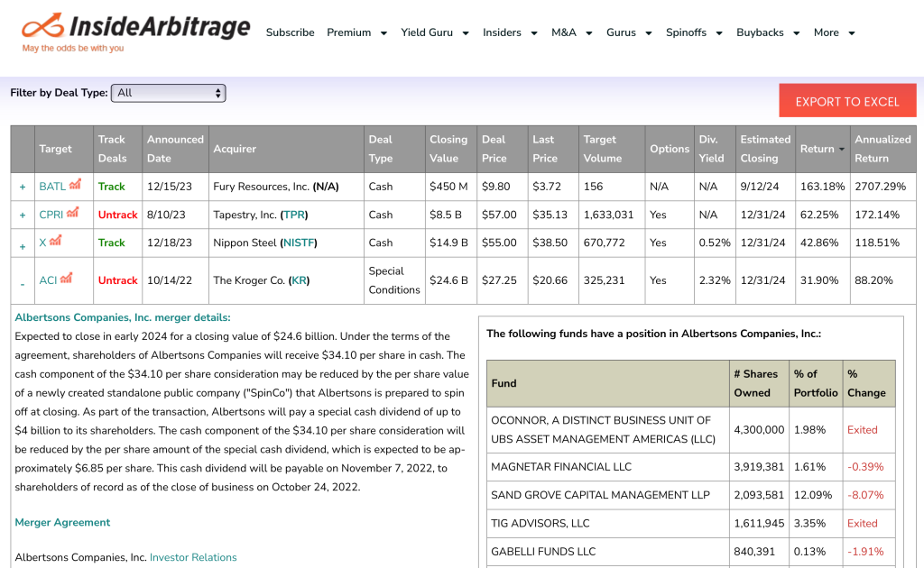Click the $24.6 B closing value

point(448,280)
